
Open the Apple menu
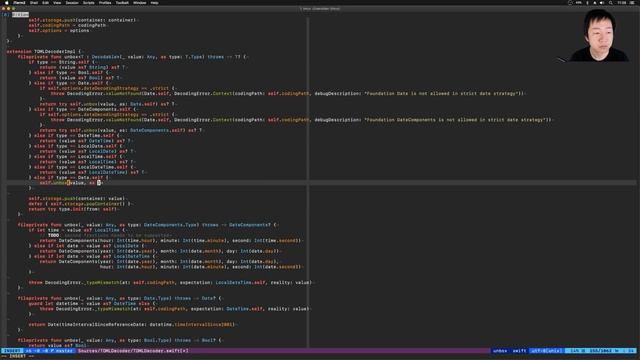click(7, 2)
